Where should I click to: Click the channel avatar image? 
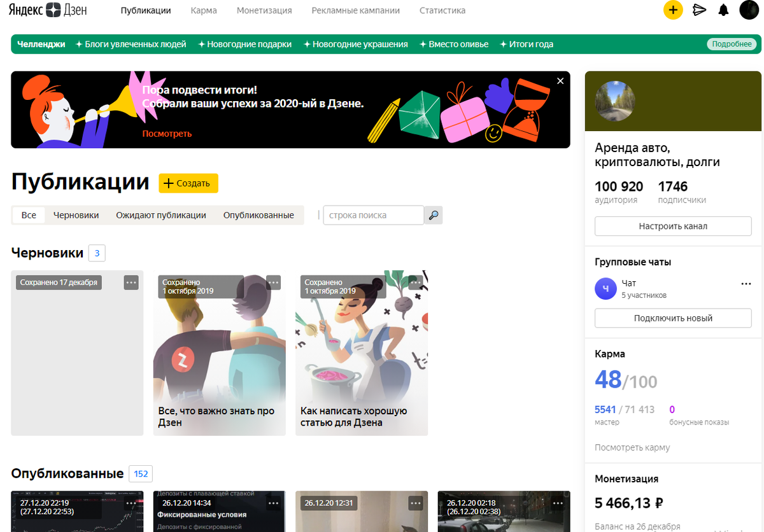614,101
